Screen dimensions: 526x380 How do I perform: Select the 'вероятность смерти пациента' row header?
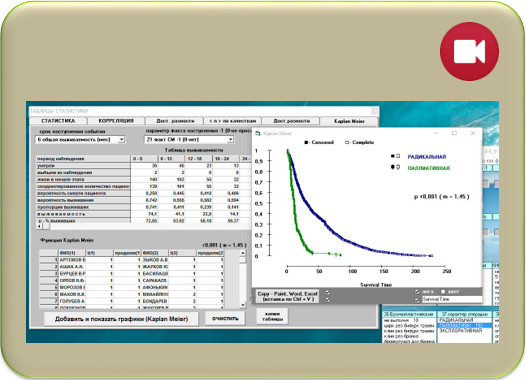pyautogui.click(x=83, y=193)
